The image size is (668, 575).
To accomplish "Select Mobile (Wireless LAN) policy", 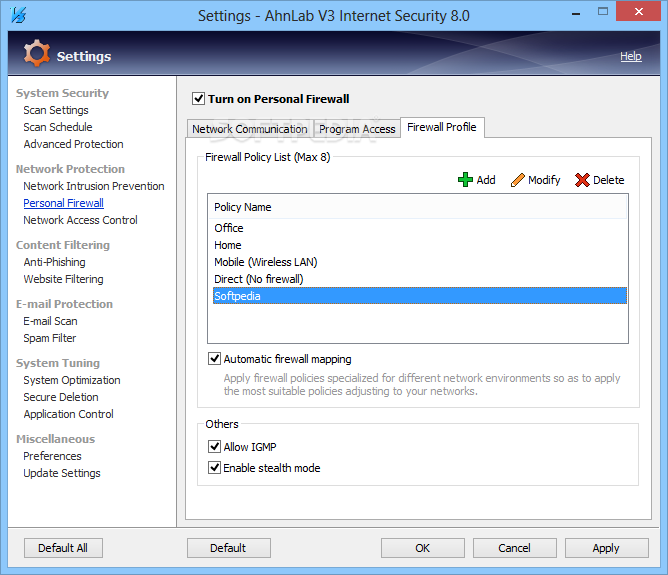I will pos(420,262).
